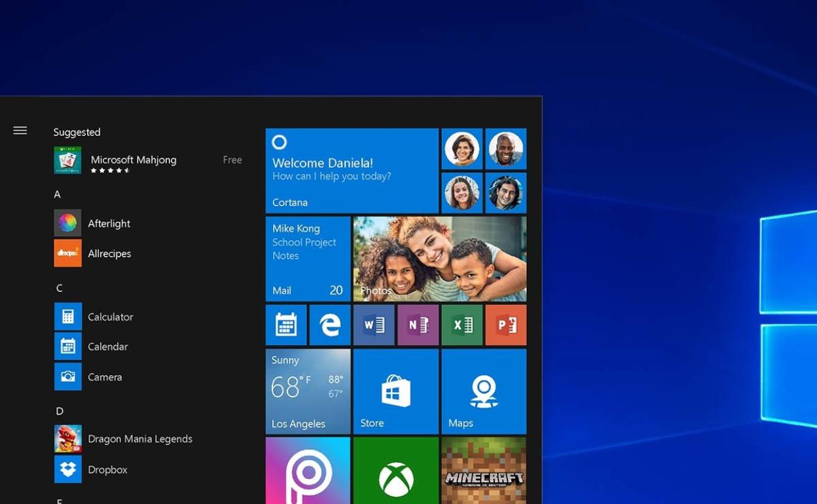Open the Los Angeles weather tile
The width and height of the screenshot is (817, 504).
[308, 391]
